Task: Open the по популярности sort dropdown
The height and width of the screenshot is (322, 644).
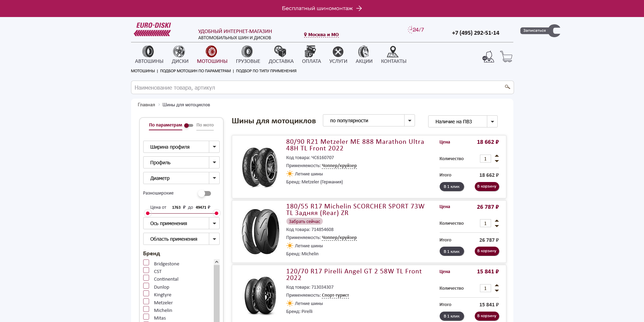Action: tap(369, 121)
